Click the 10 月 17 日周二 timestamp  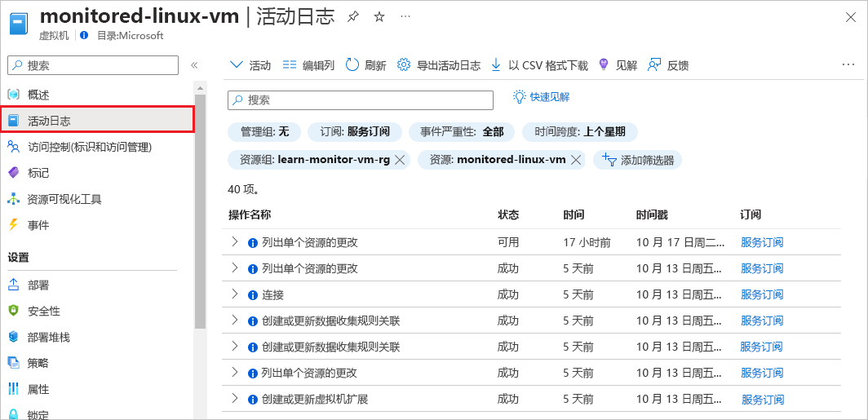click(x=680, y=242)
